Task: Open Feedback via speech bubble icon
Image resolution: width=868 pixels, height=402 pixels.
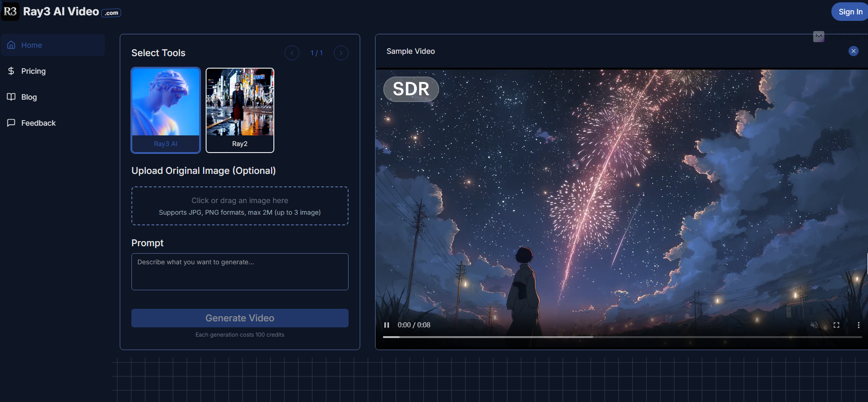Action: 11,123
